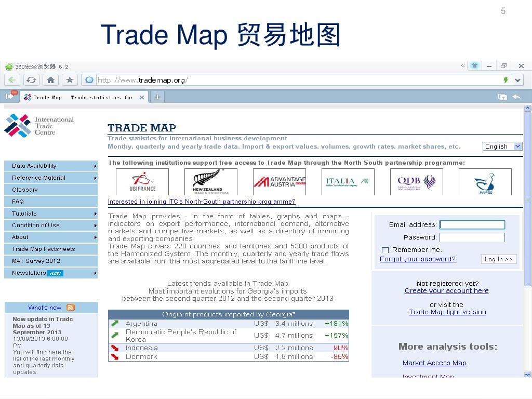Tick the Remember me checkbox
The height and width of the screenshot is (399, 532).
pyautogui.click(x=385, y=250)
